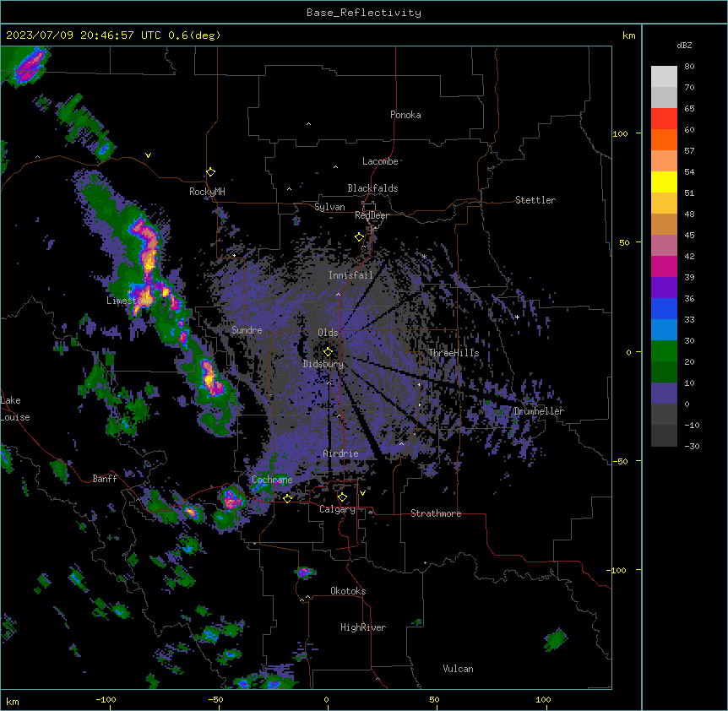Click the light gray 70-80 dBZ legend swatch

[664, 76]
